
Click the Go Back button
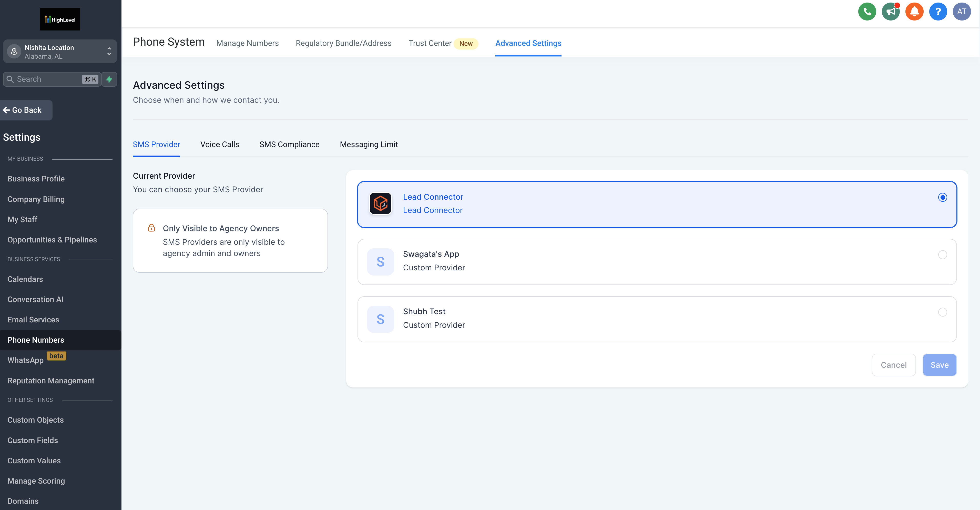(x=26, y=110)
